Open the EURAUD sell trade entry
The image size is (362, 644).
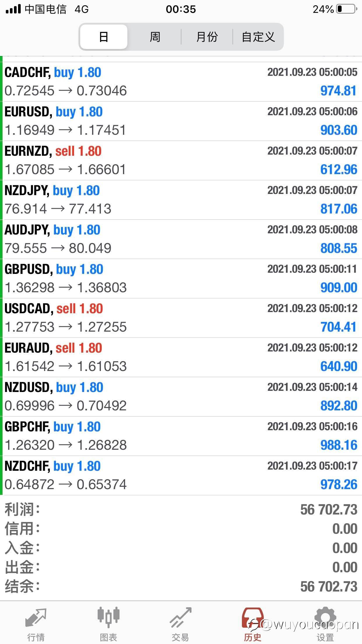click(x=181, y=357)
